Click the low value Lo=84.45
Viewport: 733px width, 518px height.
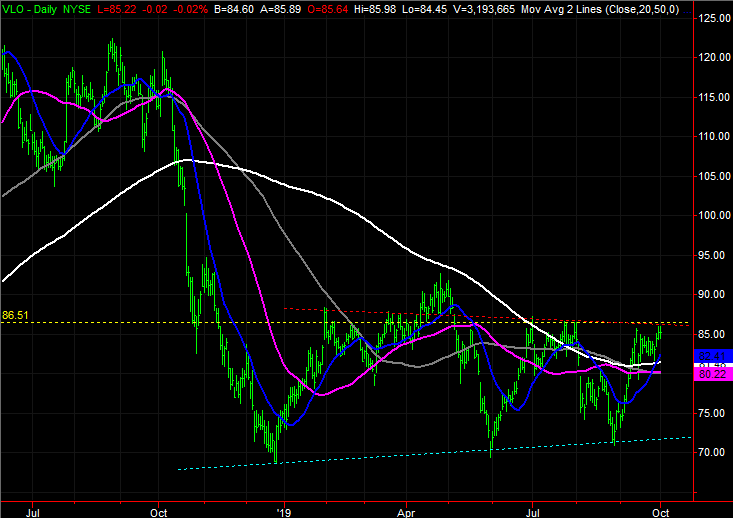point(426,9)
